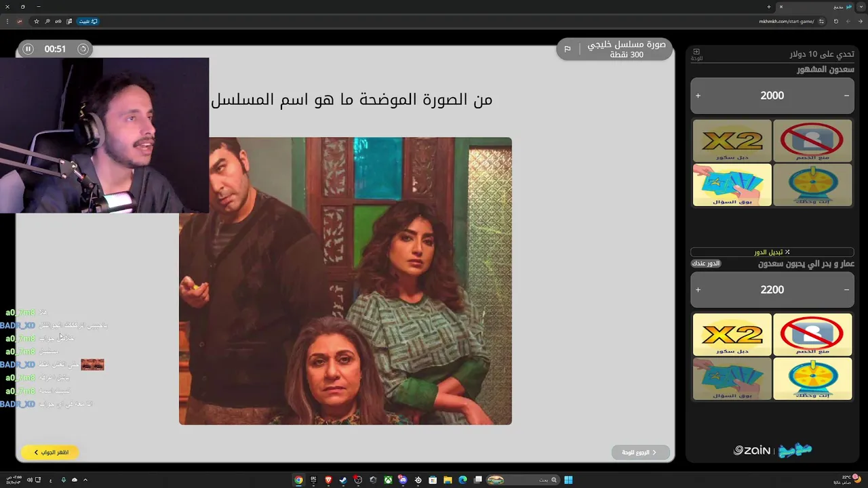Open the Gulf series question picture

coord(345,281)
